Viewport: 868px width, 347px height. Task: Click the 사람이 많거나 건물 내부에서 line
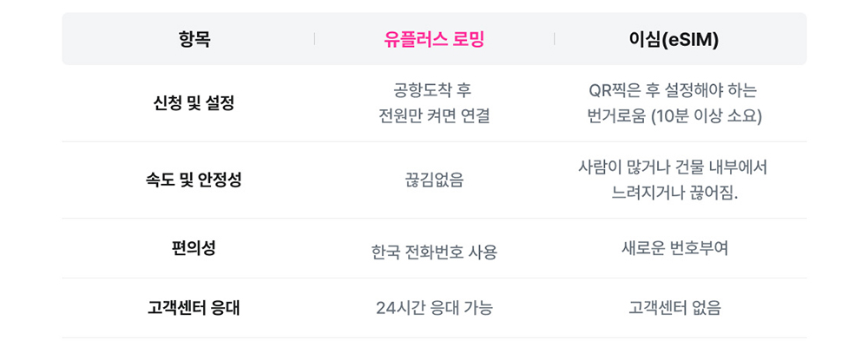[x=674, y=167]
